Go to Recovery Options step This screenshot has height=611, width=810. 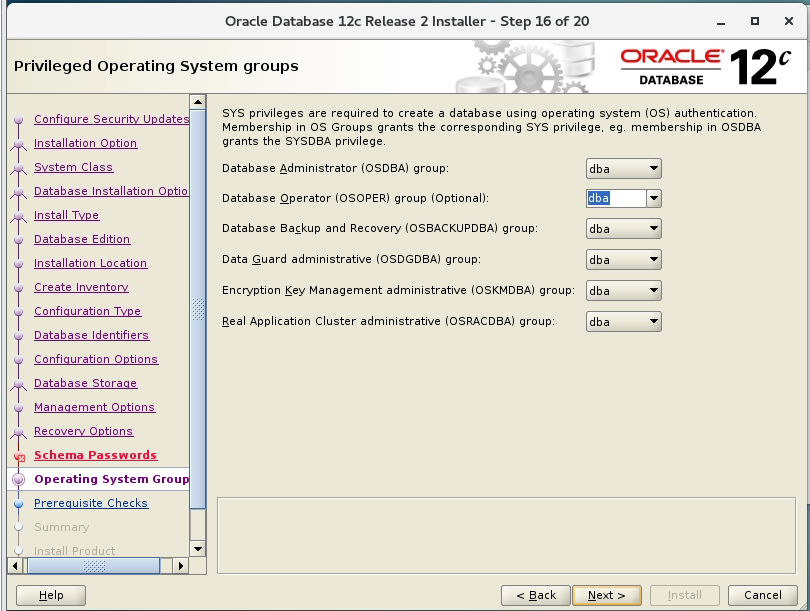click(83, 431)
